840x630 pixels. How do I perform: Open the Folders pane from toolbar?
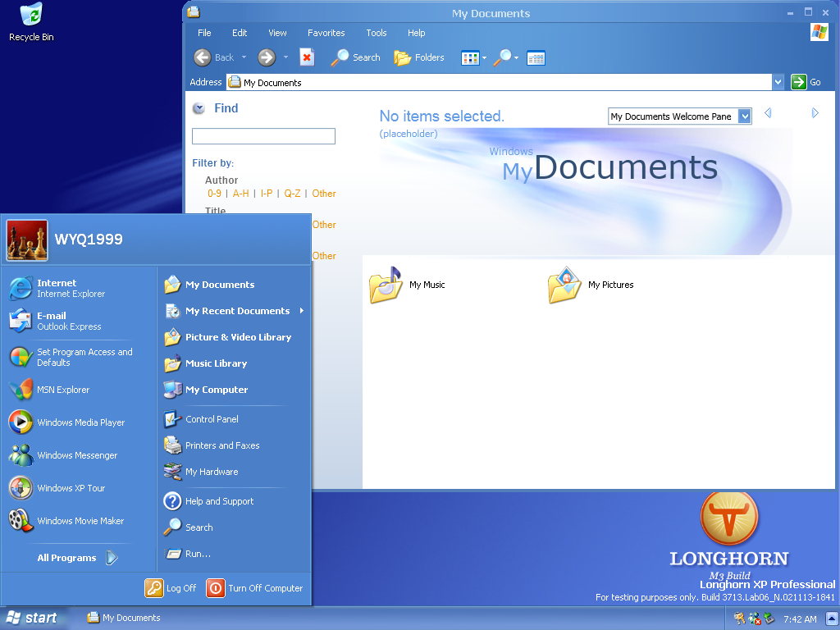coord(419,57)
